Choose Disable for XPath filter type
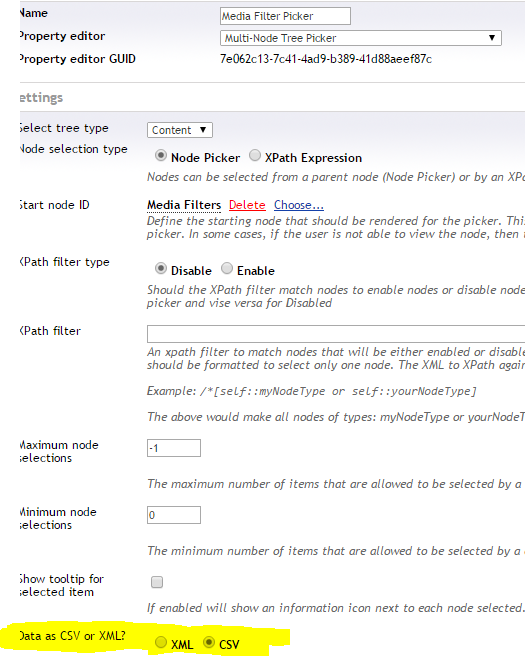The height and width of the screenshot is (657, 525). (x=160, y=268)
